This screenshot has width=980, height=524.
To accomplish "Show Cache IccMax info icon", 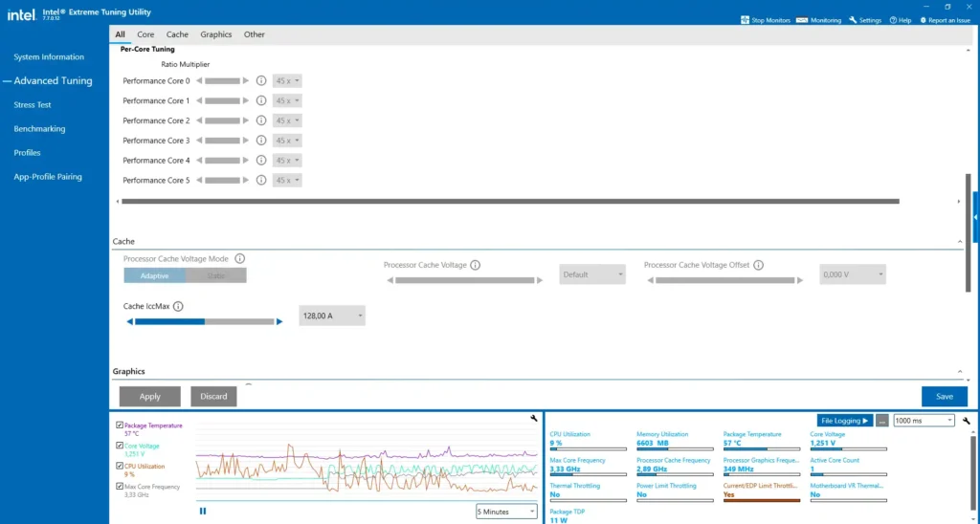I will click(178, 306).
